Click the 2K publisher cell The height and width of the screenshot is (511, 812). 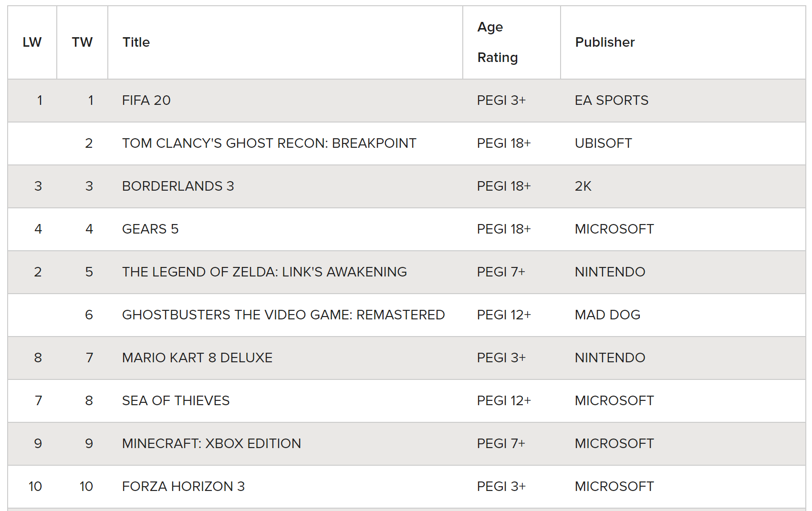pos(583,186)
